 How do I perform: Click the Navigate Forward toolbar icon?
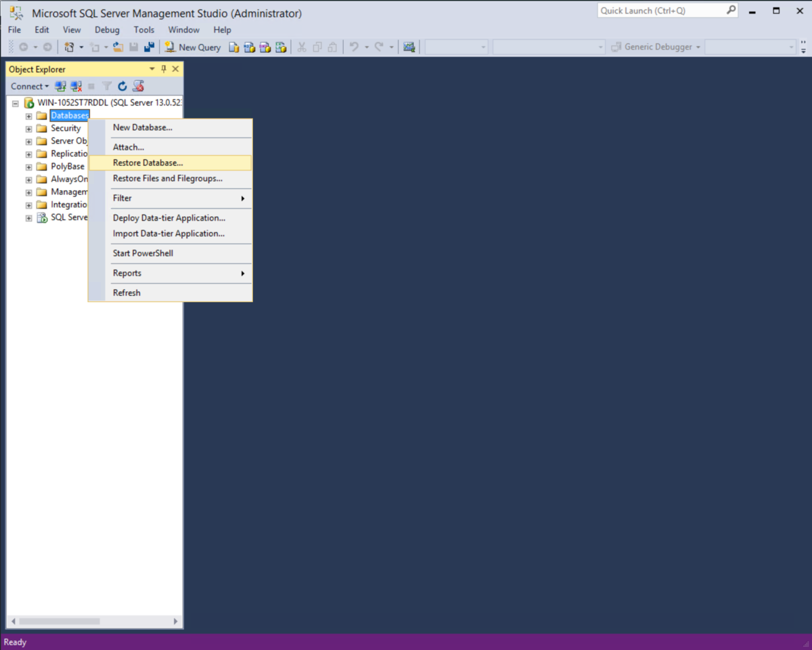(47, 47)
